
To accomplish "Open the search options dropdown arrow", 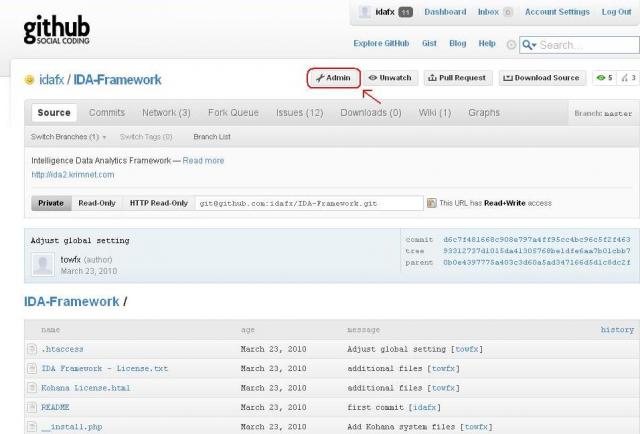I will coord(534,45).
